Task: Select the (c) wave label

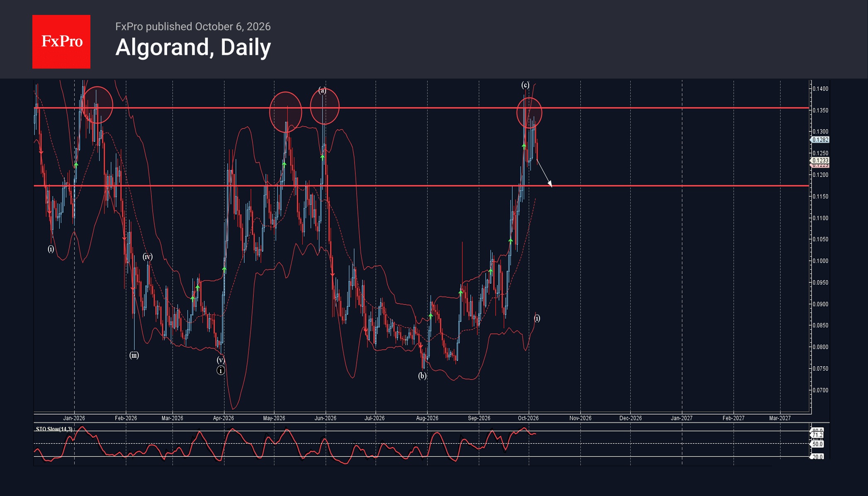Action: point(525,85)
